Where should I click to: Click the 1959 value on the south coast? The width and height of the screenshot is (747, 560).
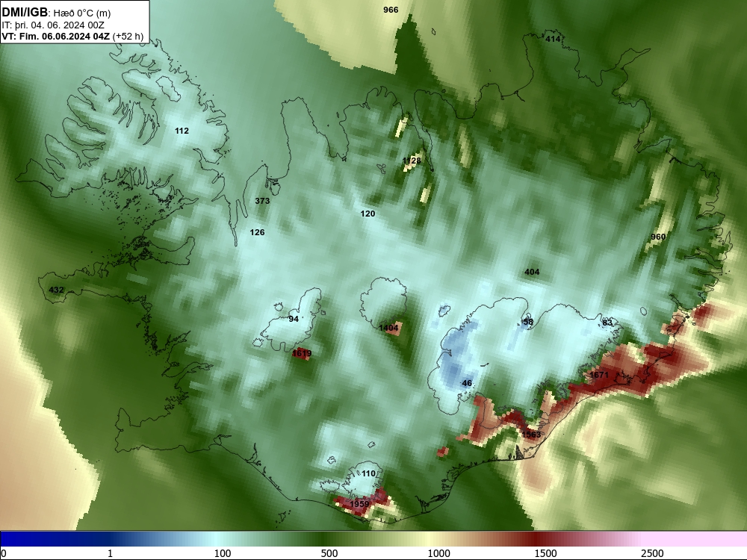coord(359,504)
